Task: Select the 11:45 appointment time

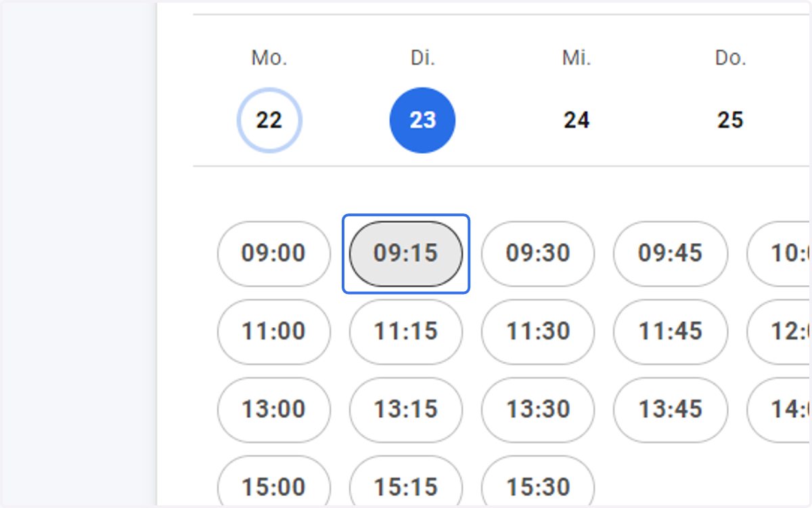Action: (671, 332)
